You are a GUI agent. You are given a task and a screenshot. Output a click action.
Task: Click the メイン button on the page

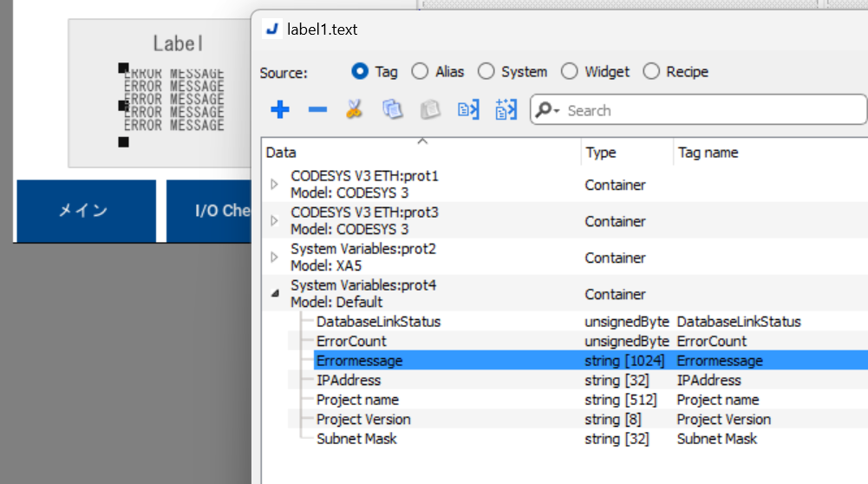coord(86,211)
